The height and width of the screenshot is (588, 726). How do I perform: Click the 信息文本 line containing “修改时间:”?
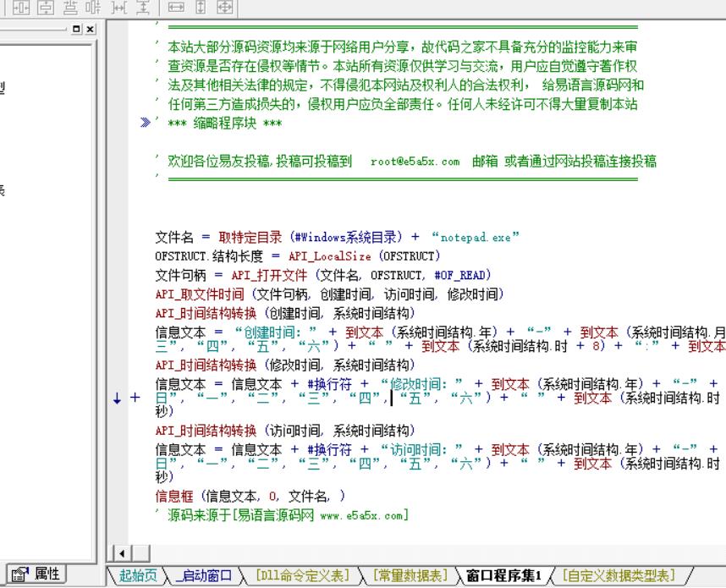[x=440, y=398]
